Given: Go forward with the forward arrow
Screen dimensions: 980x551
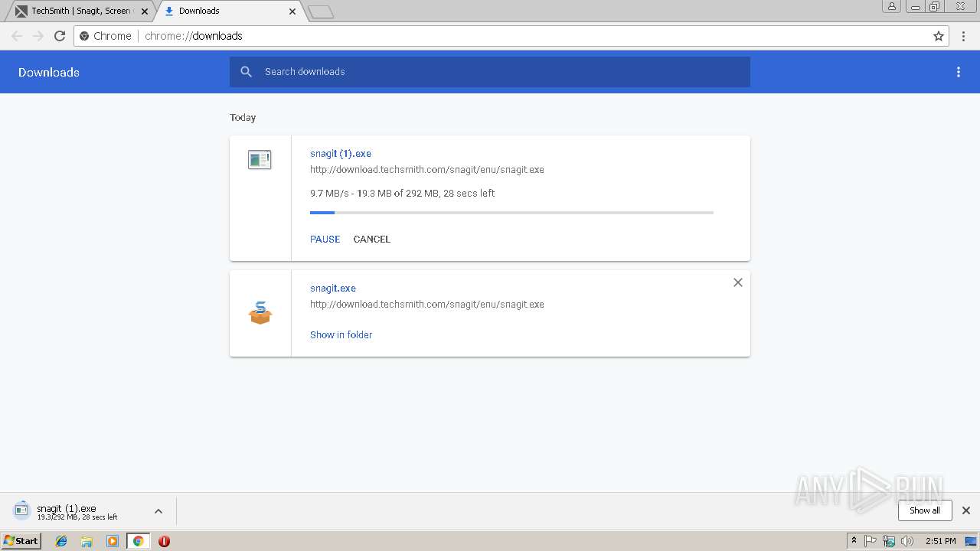Looking at the screenshot, I should pos(38,36).
